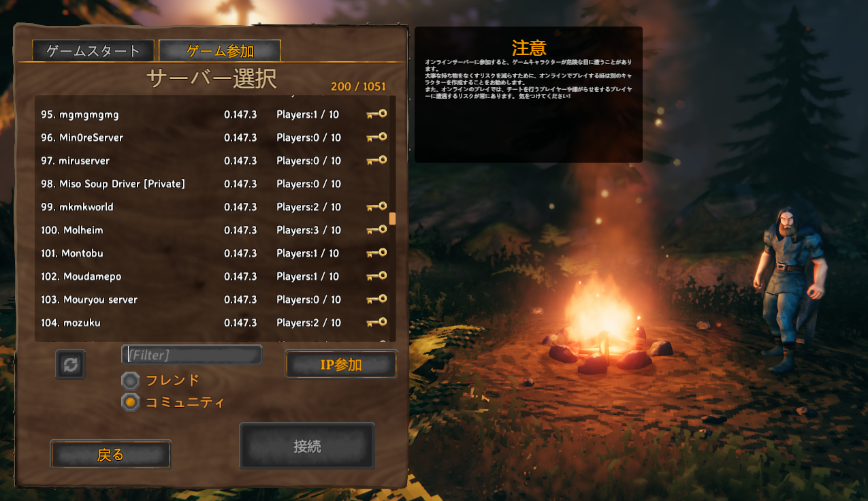Click the key icon for mozuku
The height and width of the screenshot is (501, 868).
(x=376, y=323)
